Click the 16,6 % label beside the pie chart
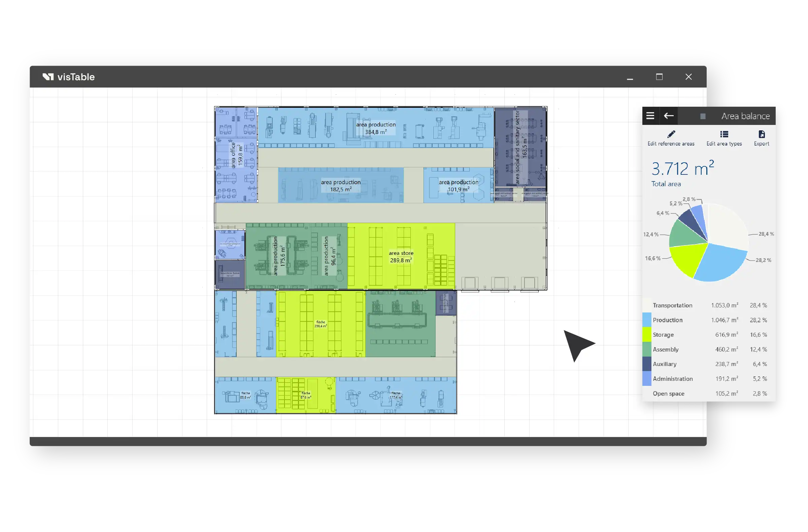The image size is (808, 532). click(x=652, y=258)
